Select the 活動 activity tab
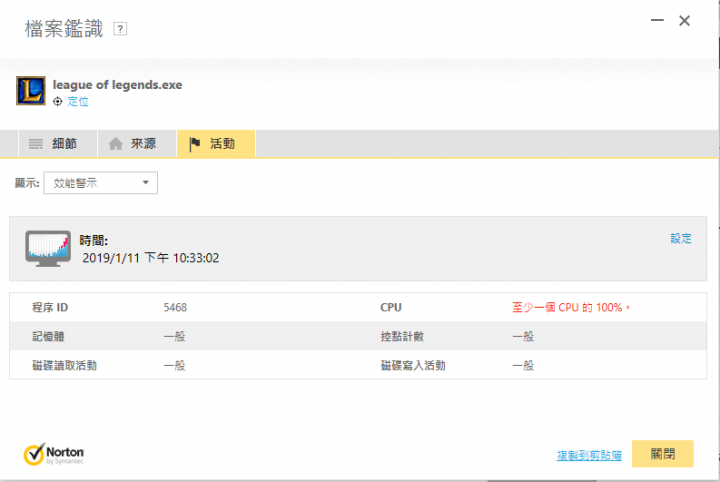The image size is (720, 482). (x=216, y=144)
